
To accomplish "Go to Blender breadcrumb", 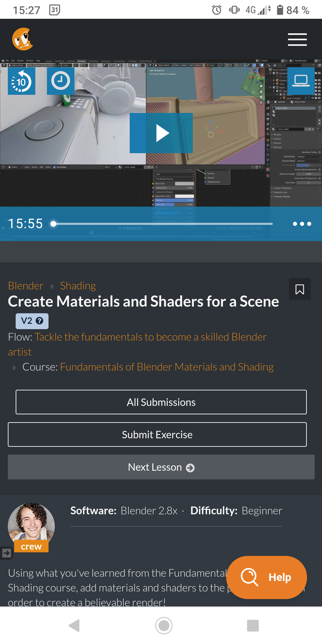I will (25, 286).
